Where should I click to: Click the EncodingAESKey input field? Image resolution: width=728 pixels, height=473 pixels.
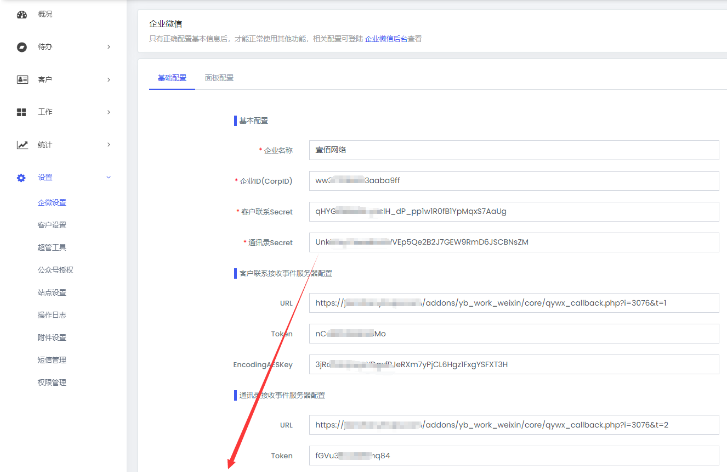514,364
